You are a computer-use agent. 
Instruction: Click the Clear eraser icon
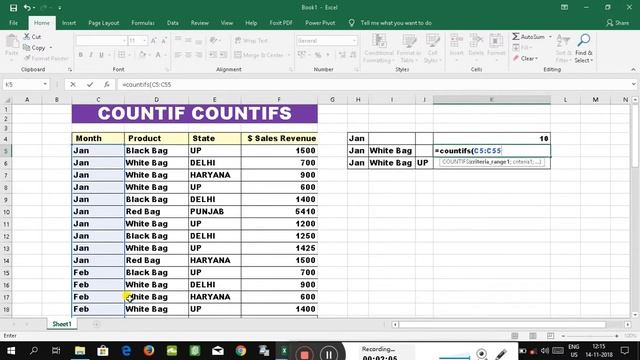pyautogui.click(x=516, y=58)
